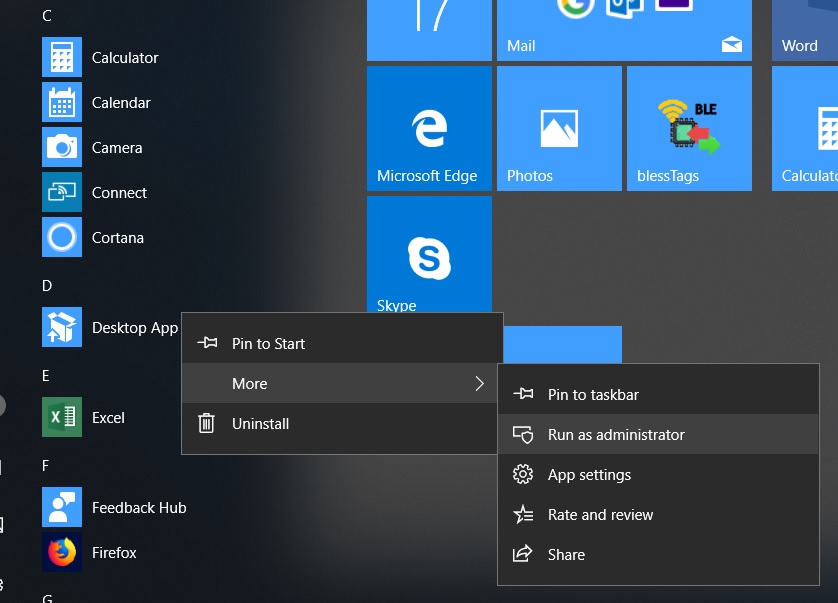This screenshot has height=603, width=838.
Task: Select the More menu entry
Action: pyautogui.click(x=340, y=383)
